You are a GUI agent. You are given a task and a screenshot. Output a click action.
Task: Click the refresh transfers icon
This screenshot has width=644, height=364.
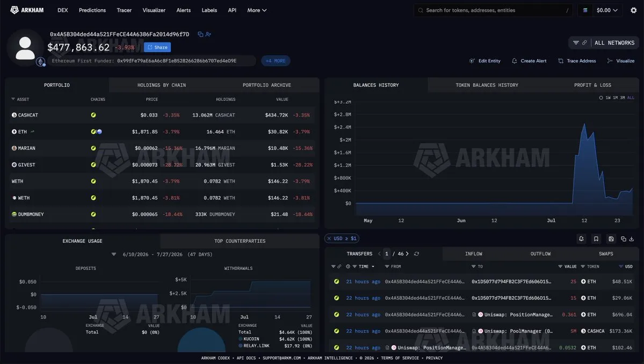(416, 254)
